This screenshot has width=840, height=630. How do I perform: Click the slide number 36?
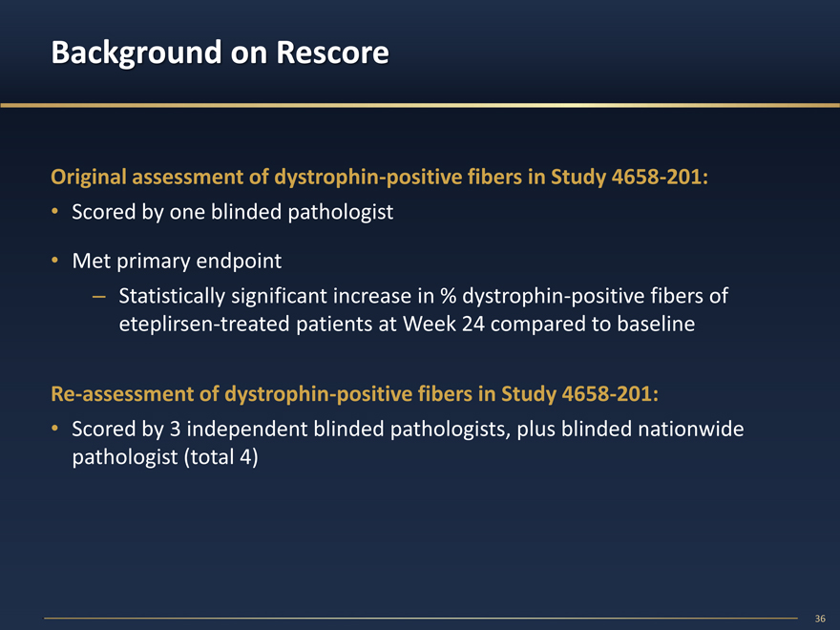[819, 619]
